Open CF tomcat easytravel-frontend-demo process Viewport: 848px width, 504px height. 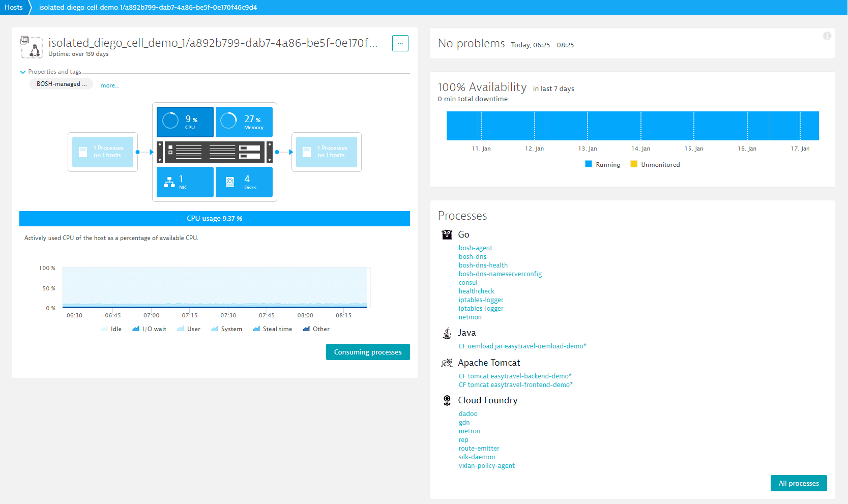click(516, 385)
